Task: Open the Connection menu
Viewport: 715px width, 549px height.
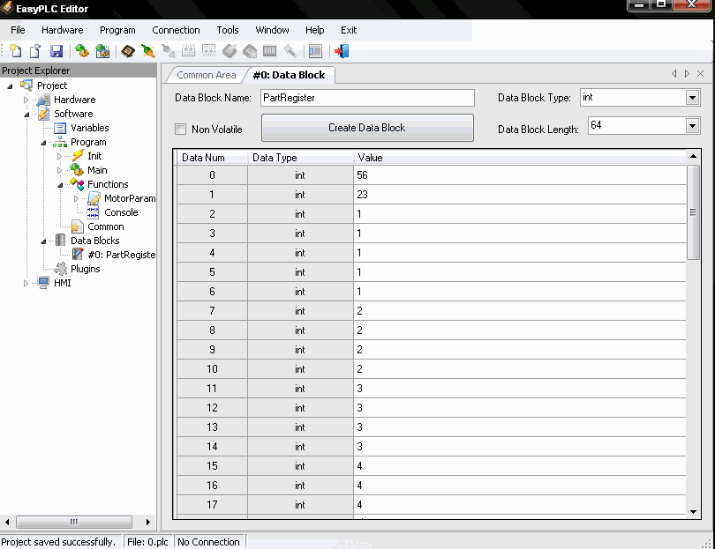Action: (x=176, y=30)
